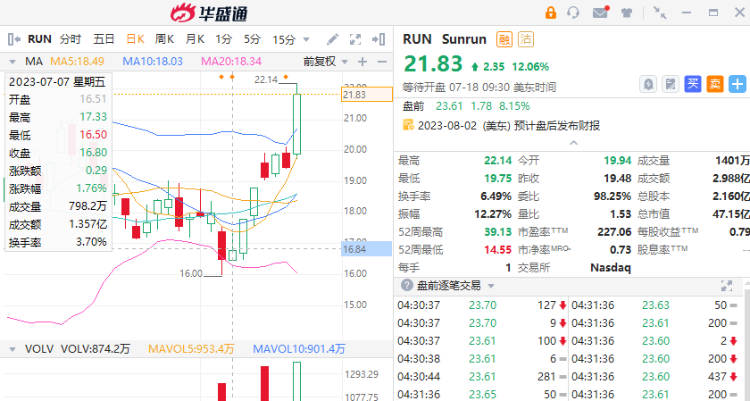Screen dimensions: 750x401
Task: Select the 月K monthly candlestick tab
Action: [195, 39]
